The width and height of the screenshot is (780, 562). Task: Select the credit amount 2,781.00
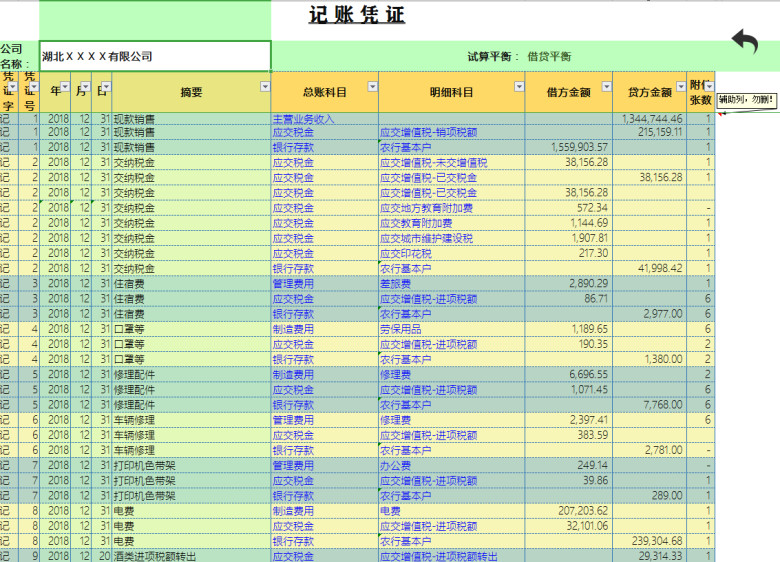[x=650, y=451]
